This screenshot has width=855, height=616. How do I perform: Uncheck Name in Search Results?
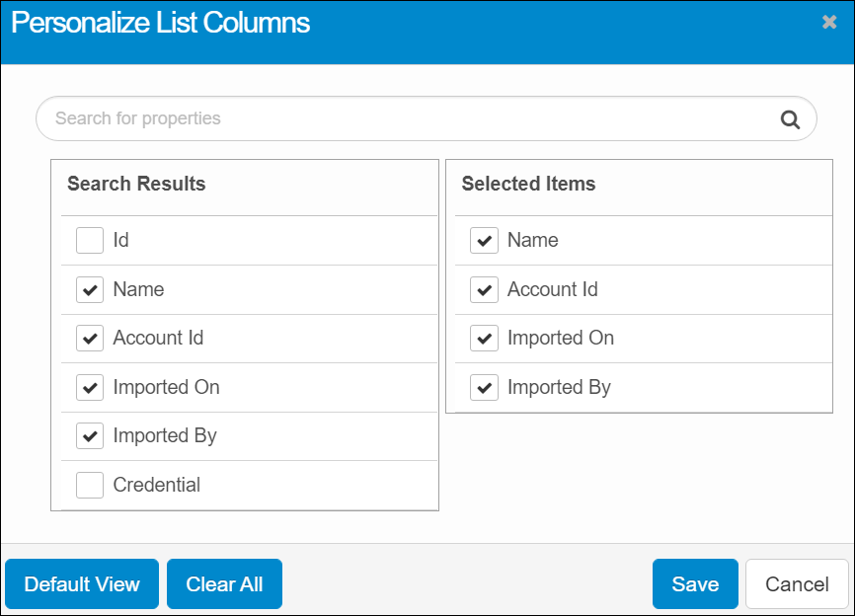point(90,289)
